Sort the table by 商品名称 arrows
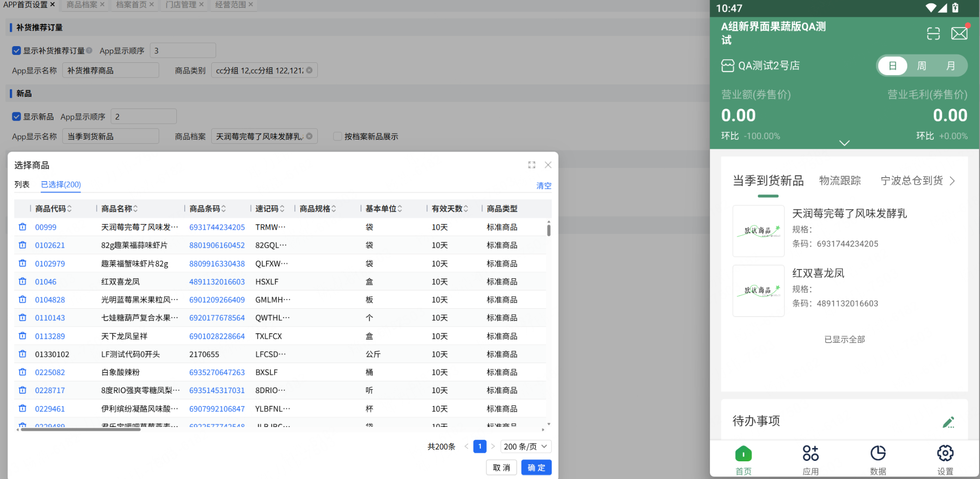 tap(136, 209)
